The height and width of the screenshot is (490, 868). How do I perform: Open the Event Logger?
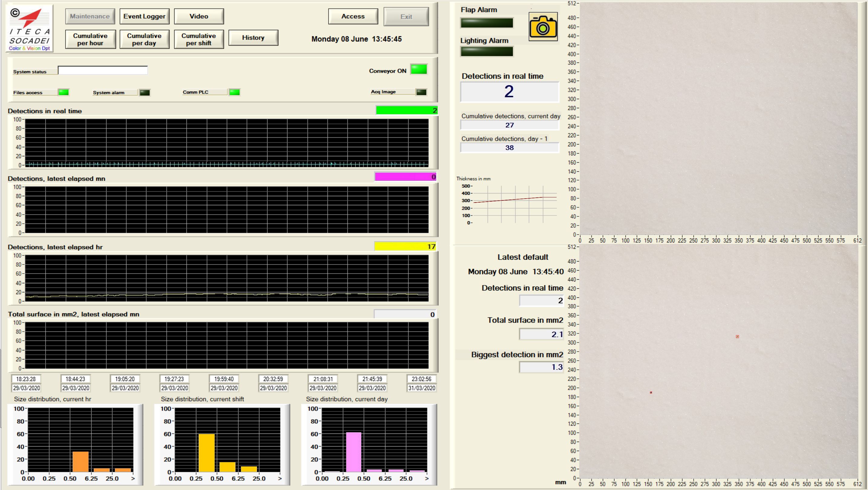point(144,17)
